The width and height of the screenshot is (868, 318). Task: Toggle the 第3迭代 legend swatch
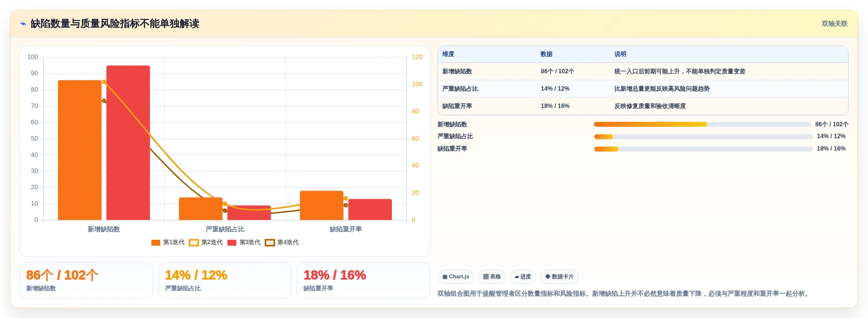click(232, 243)
